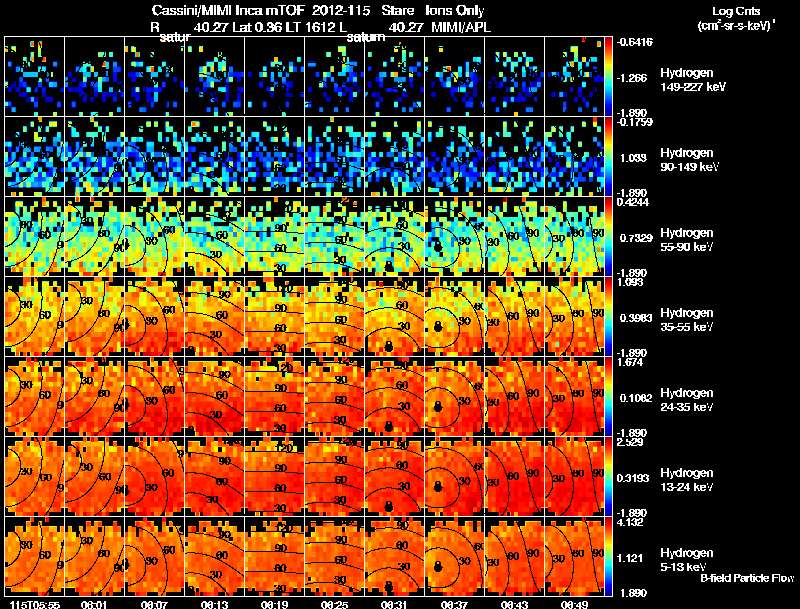Click the '0.3193' scale value
The image size is (800, 609).
[x=633, y=478]
